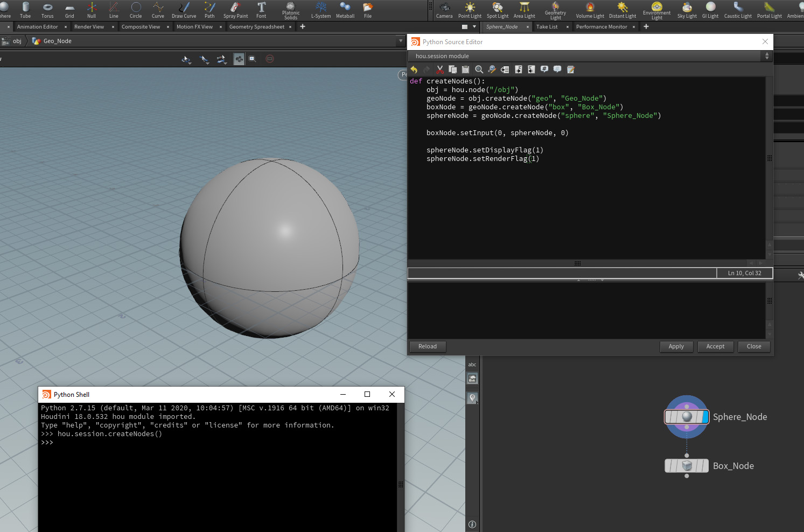Toggle display flag on Sphere_Node

pos(705,417)
